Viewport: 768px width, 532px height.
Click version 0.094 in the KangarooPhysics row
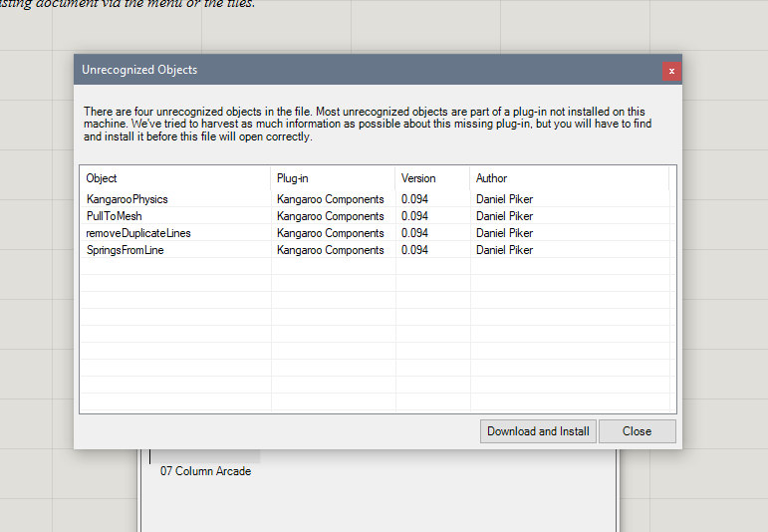point(414,199)
